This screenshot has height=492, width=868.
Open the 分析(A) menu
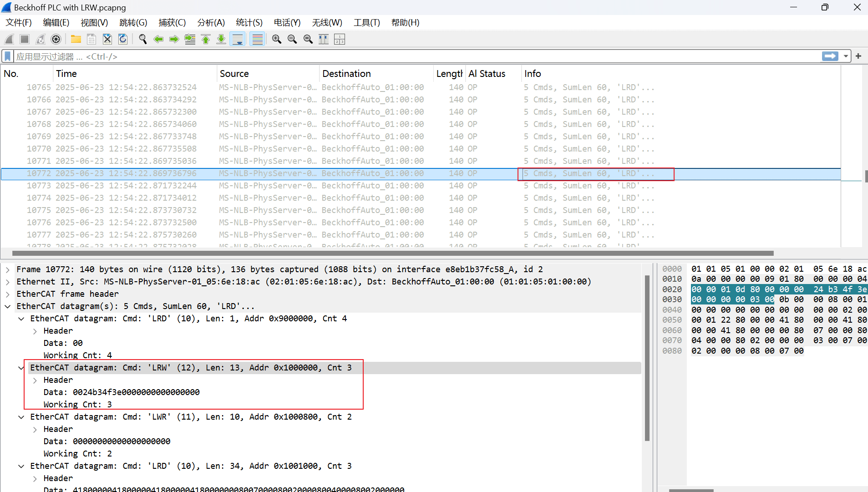coord(211,23)
